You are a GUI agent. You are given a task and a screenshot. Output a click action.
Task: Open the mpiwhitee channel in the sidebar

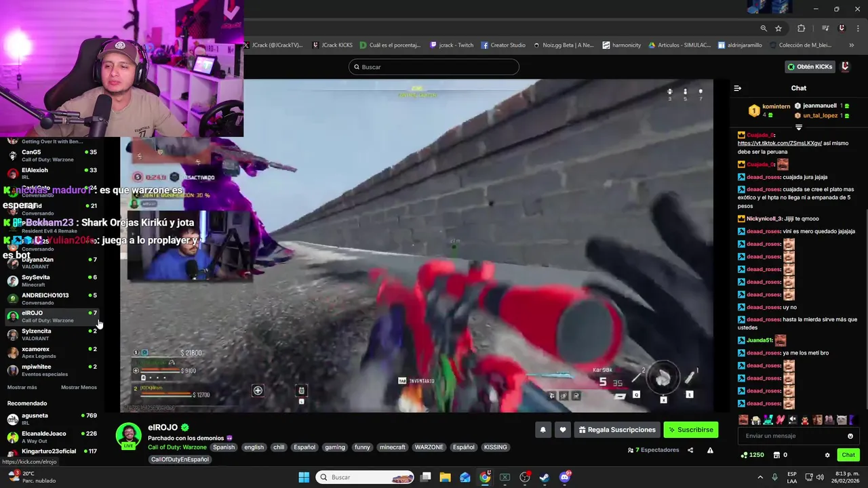coord(52,370)
